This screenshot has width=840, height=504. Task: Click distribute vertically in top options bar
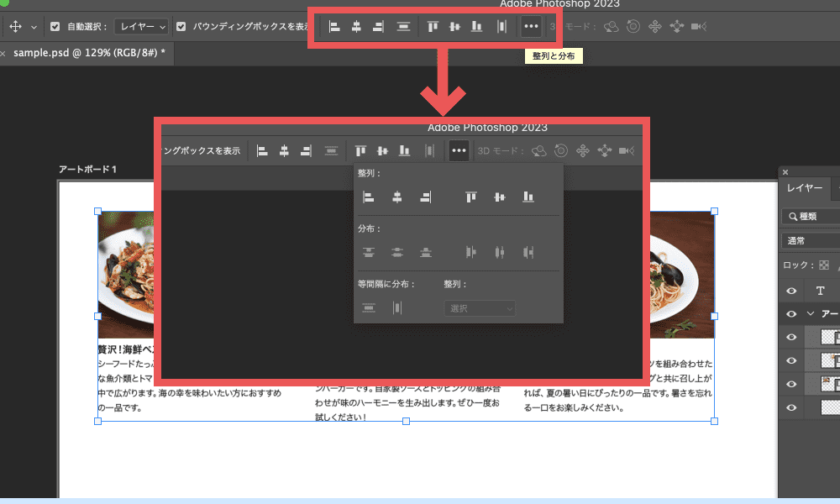(x=403, y=26)
